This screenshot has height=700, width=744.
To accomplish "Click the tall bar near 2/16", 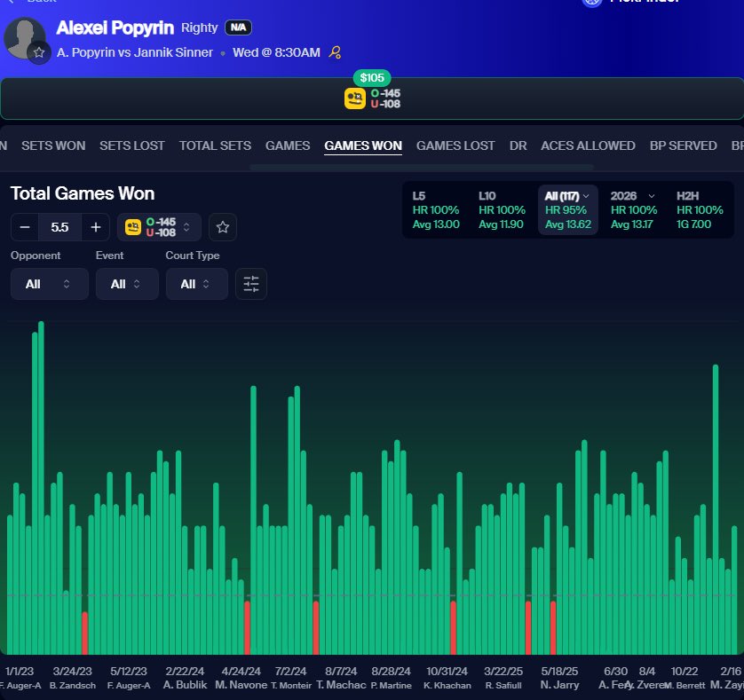I will [716, 509].
